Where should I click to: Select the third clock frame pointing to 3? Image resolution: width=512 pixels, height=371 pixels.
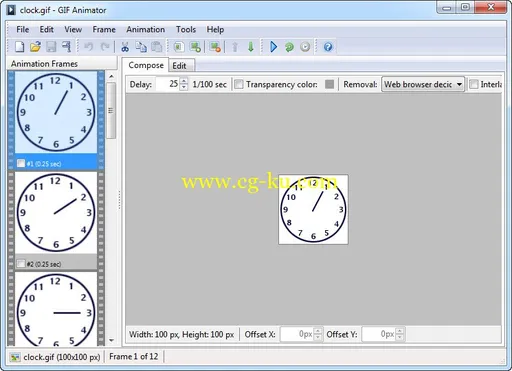56,309
